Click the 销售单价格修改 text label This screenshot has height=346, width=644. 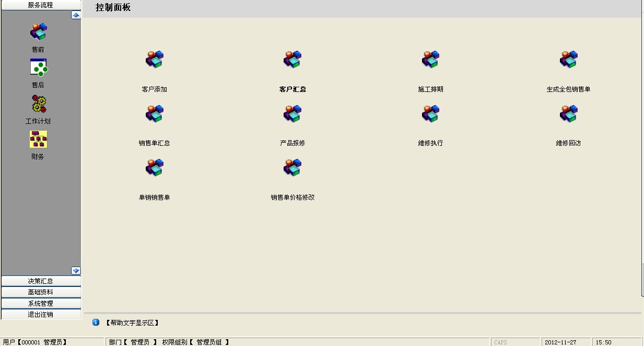[293, 198]
